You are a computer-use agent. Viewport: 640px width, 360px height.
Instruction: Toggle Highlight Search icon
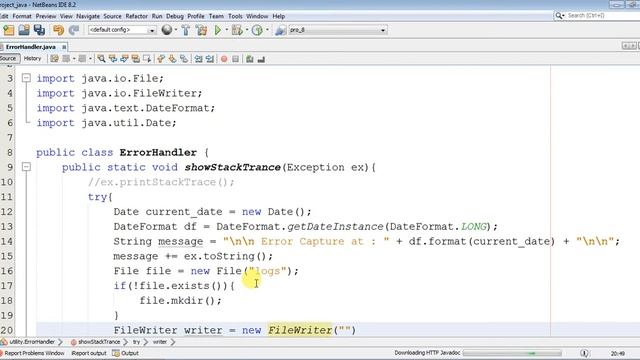pos(136,59)
